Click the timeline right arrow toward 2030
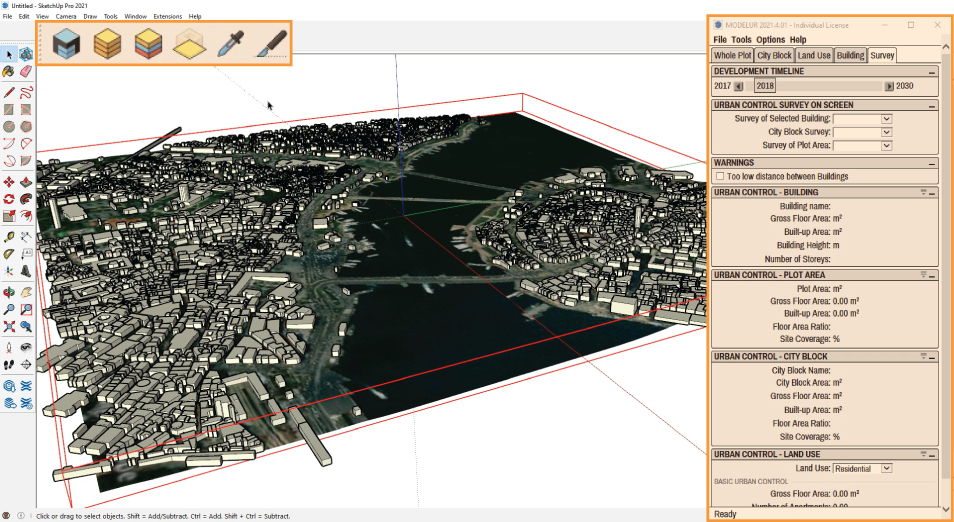 pos(889,86)
